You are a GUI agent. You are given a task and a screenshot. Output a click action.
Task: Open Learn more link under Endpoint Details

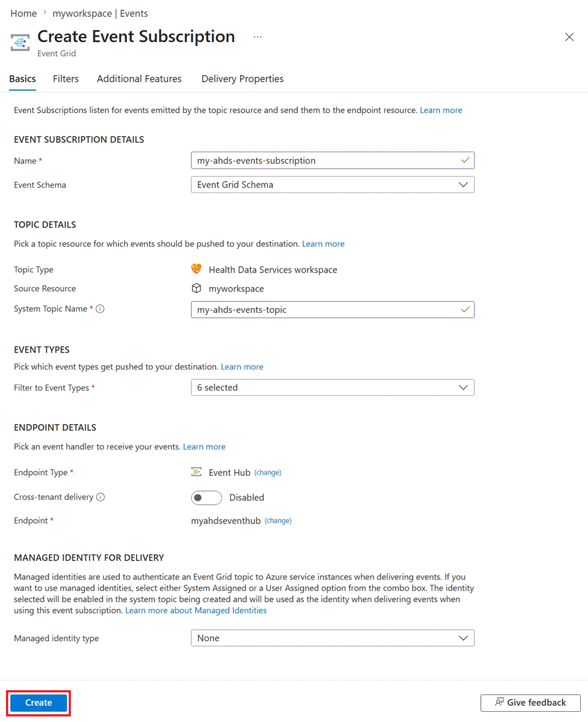(x=204, y=446)
